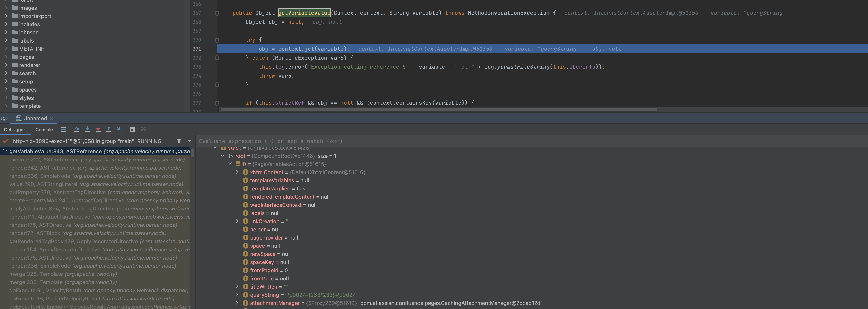This screenshot has width=868, height=309.
Task: Click line number 371 in the gutter
Action: click(x=197, y=49)
